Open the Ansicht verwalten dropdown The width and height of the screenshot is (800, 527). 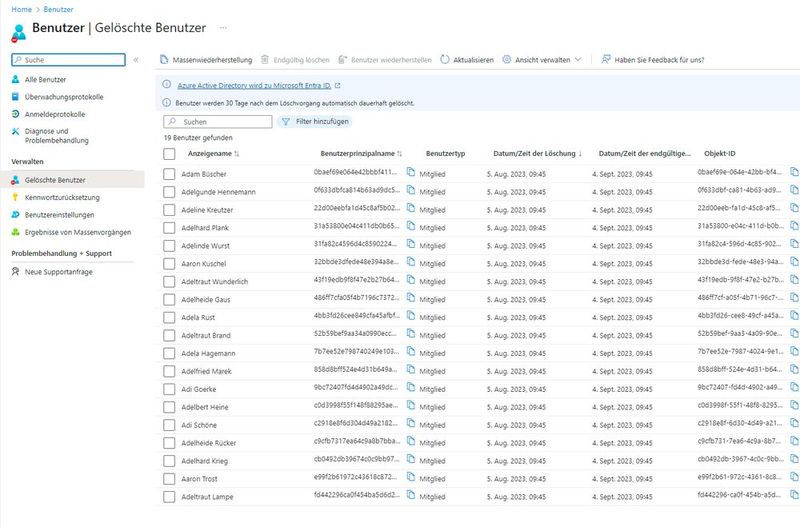point(542,60)
